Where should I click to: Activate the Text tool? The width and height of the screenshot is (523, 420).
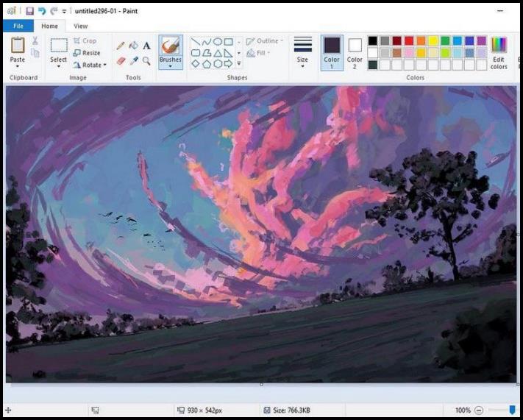point(146,46)
